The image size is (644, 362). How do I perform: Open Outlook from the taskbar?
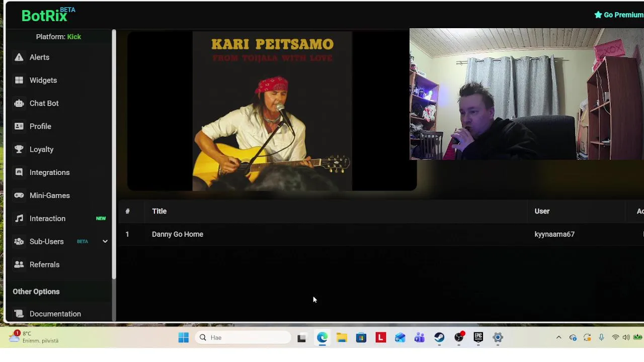pos(400,338)
